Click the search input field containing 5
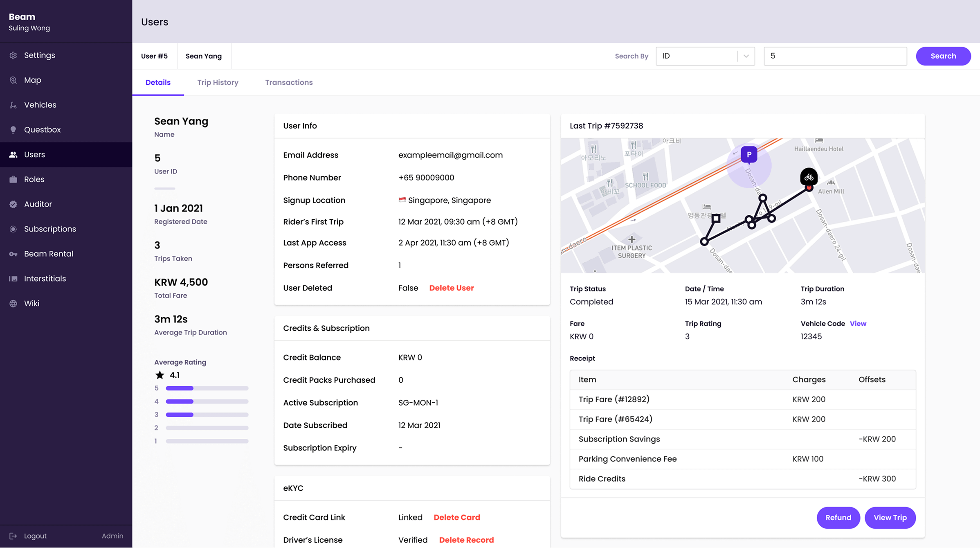 (835, 56)
